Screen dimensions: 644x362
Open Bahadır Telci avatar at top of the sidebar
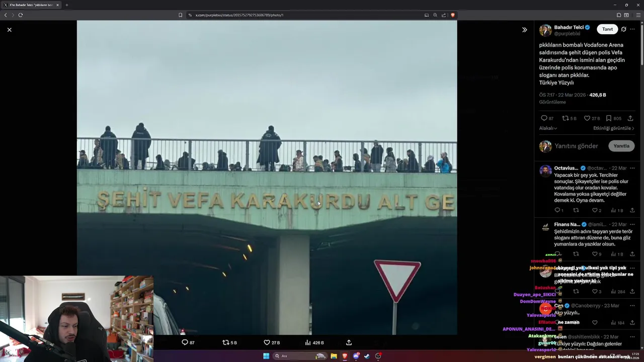click(x=545, y=30)
